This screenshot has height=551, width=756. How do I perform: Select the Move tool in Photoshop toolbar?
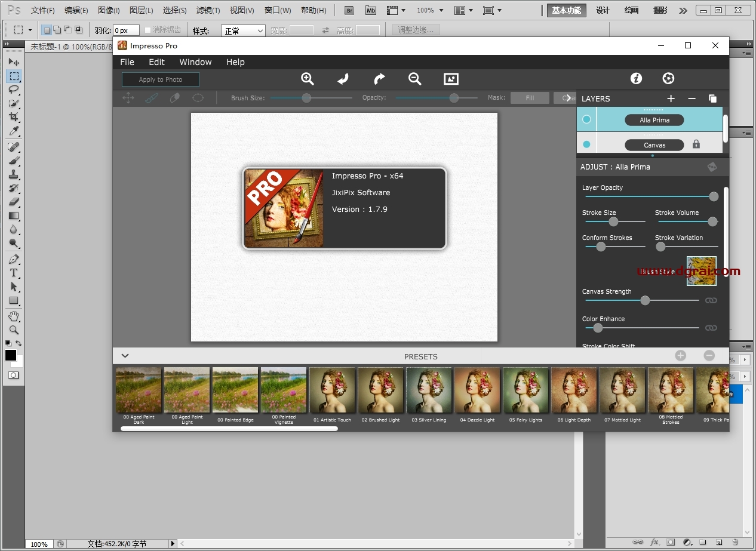point(14,62)
